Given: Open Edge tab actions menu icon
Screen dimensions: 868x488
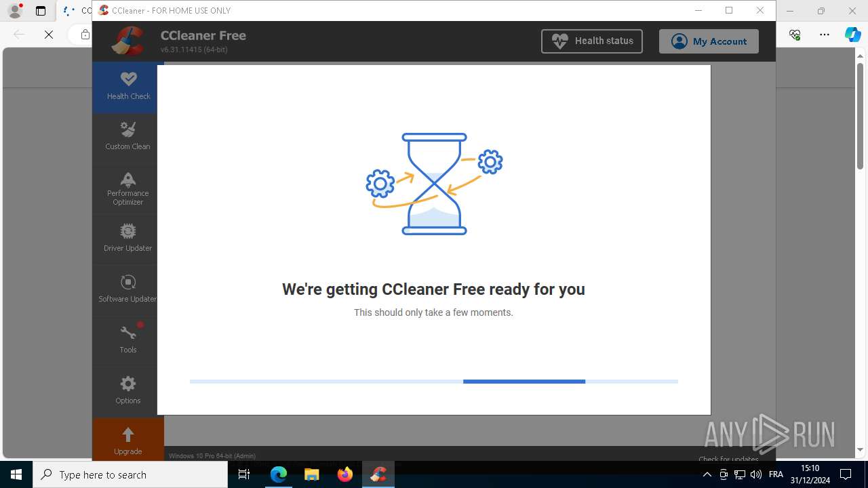Looking at the screenshot, I should point(41,11).
